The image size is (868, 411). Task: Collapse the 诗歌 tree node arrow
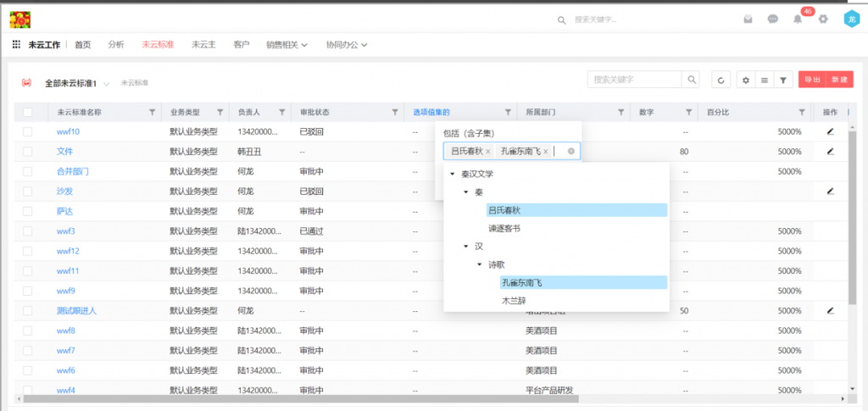point(480,264)
